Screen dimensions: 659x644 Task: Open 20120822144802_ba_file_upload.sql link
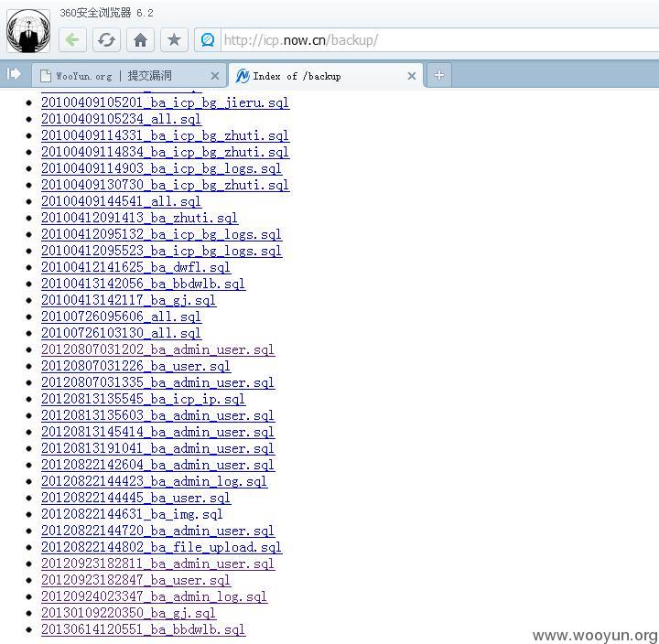(161, 547)
